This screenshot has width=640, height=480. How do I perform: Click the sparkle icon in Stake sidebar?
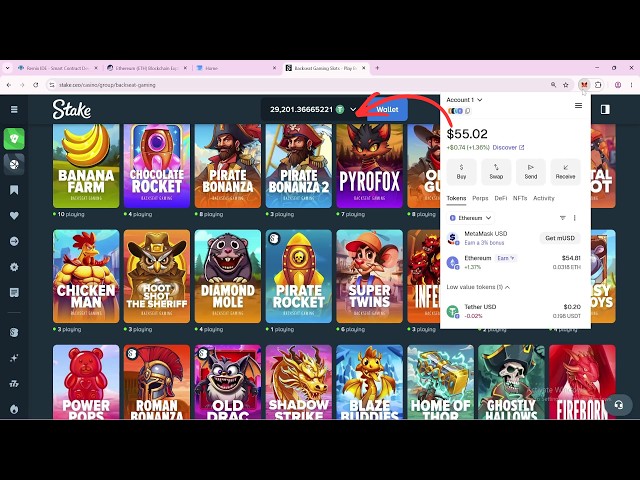pos(14,358)
